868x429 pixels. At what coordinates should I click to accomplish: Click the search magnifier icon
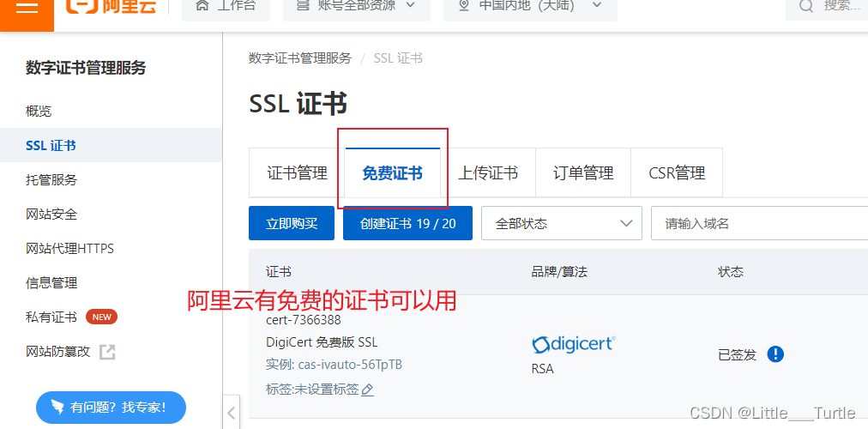pyautogui.click(x=806, y=7)
